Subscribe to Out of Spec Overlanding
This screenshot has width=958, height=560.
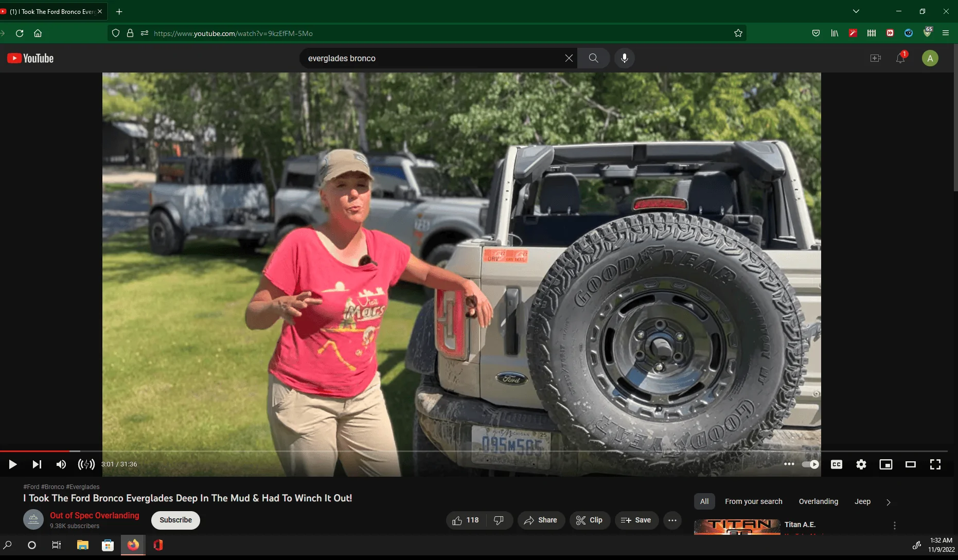tap(175, 520)
